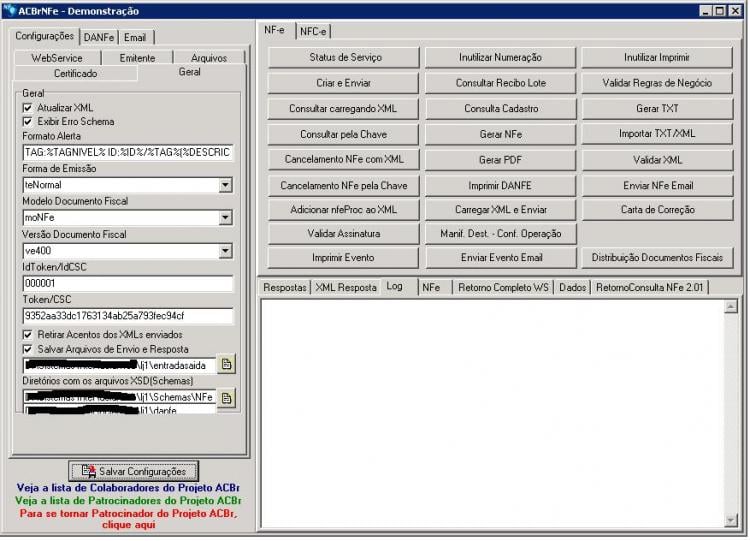Click Consultar pela Chave button
This screenshot has width=750, height=541.
[343, 134]
